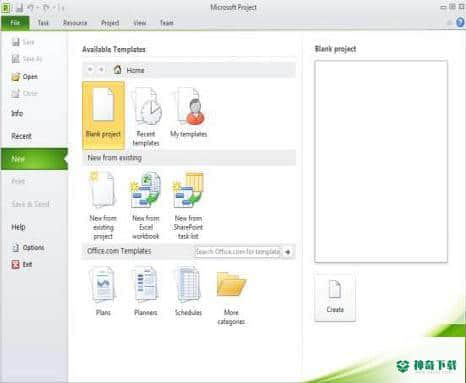
Task: Click the back arrow in templates navigation
Action: click(90, 69)
